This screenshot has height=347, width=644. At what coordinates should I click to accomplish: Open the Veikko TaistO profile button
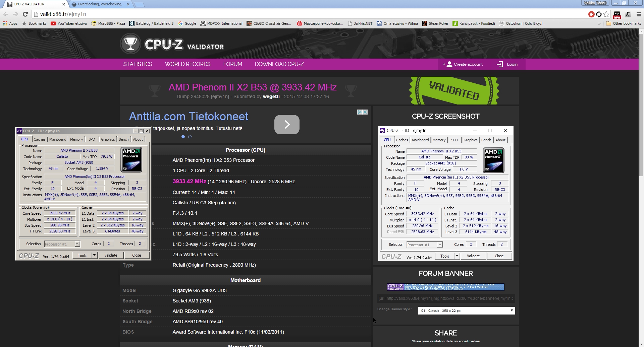(595, 3)
